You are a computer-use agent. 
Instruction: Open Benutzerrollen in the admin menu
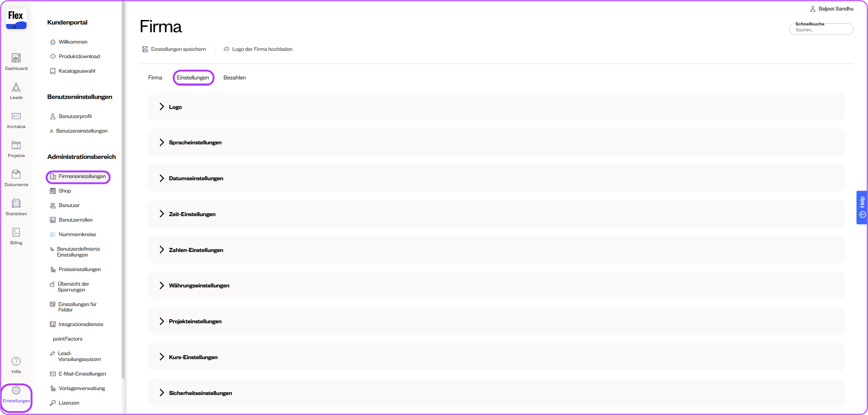[x=75, y=220]
